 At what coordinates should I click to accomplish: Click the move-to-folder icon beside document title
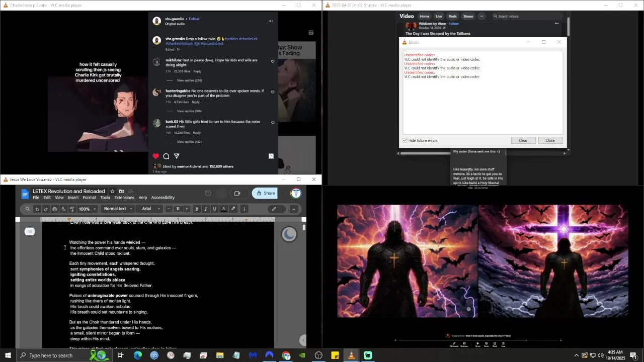coord(121,191)
